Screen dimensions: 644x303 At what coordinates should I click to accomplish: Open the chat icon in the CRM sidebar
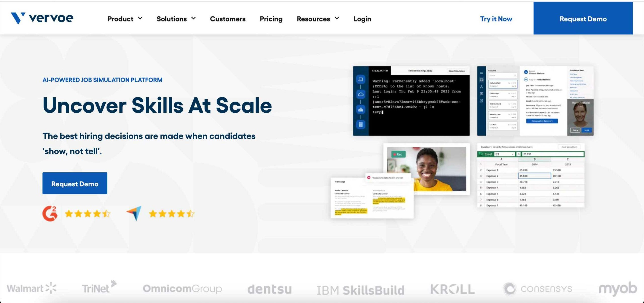pyautogui.click(x=481, y=94)
